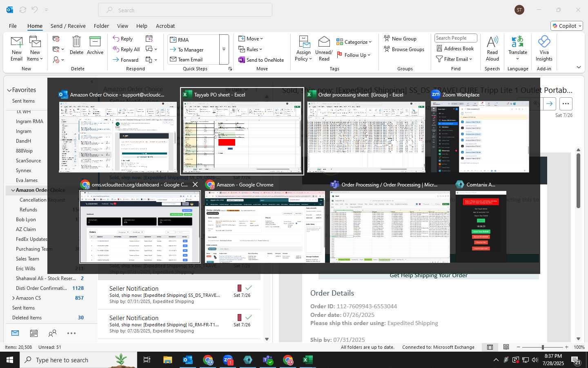Select the To Manager quick step
Viewport: 588px width, 368px height.
194,49
